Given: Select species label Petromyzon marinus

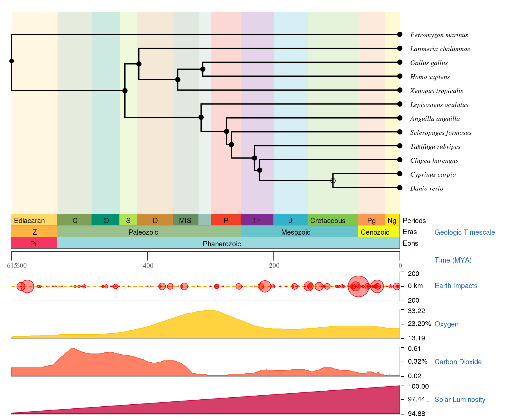Looking at the screenshot, I should (x=439, y=35).
